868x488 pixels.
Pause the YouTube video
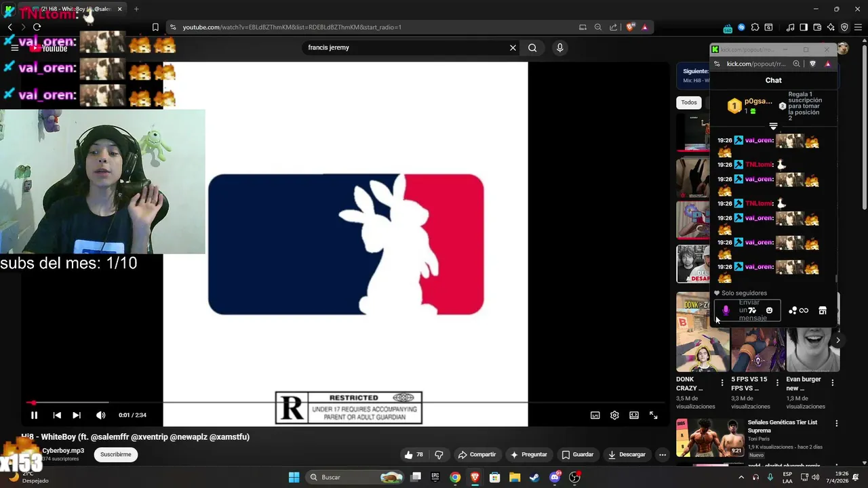tap(34, 415)
